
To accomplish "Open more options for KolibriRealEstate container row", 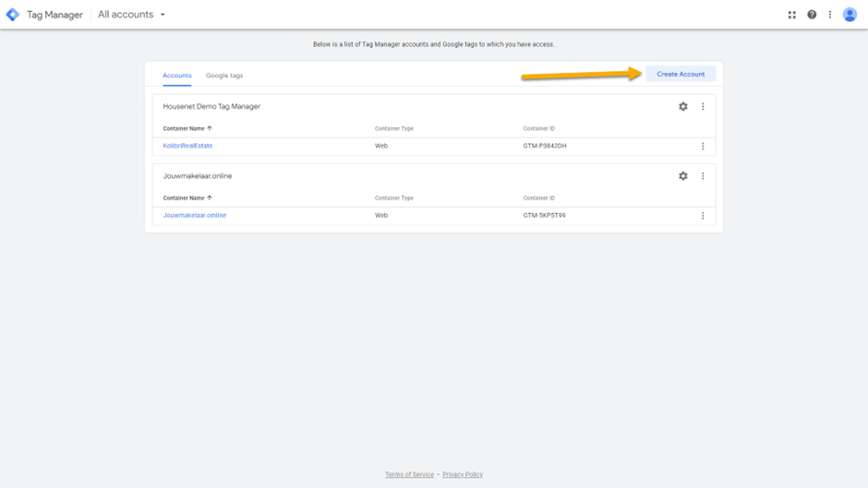I will click(x=703, y=146).
